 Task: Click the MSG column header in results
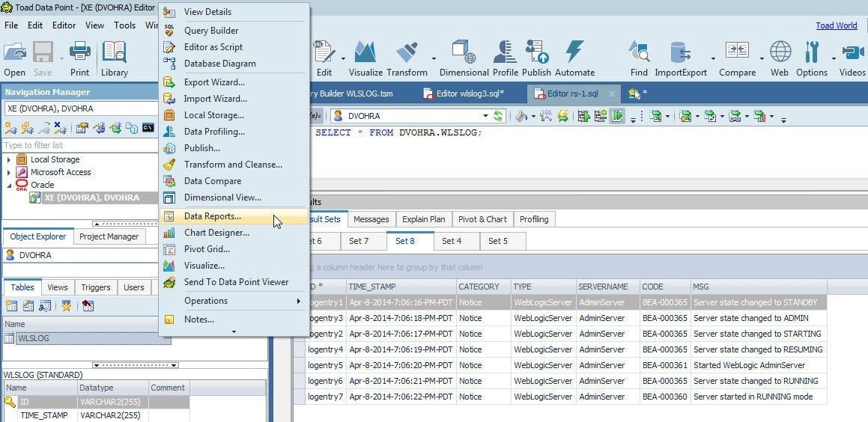[x=759, y=287]
